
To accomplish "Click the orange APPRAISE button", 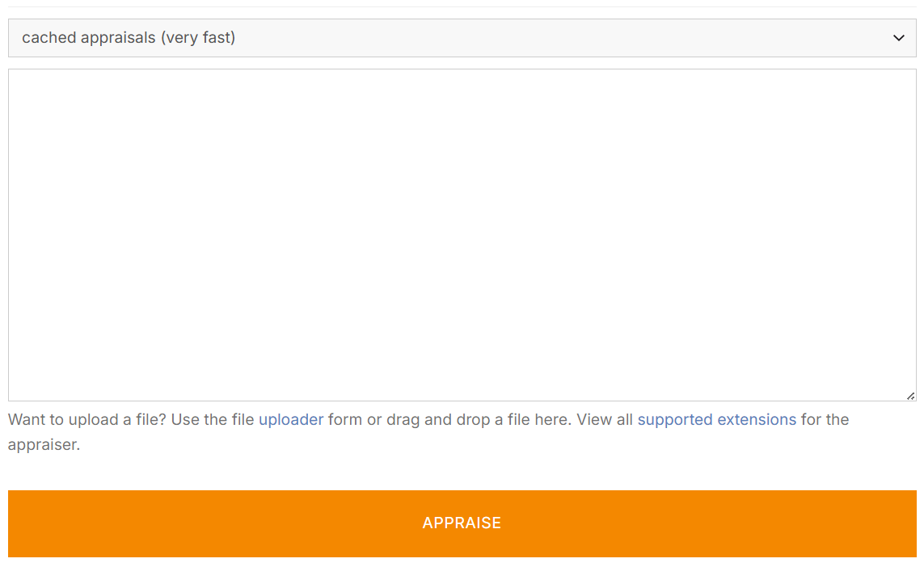I will [x=462, y=523].
